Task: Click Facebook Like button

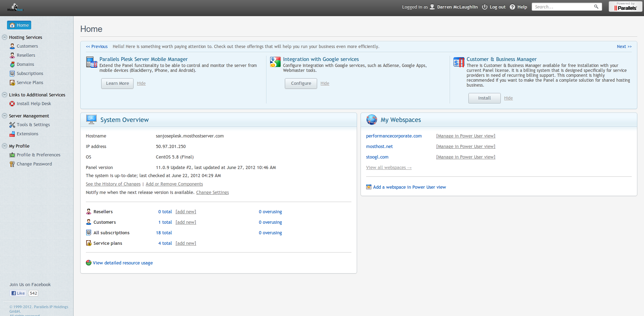Action: (x=18, y=293)
